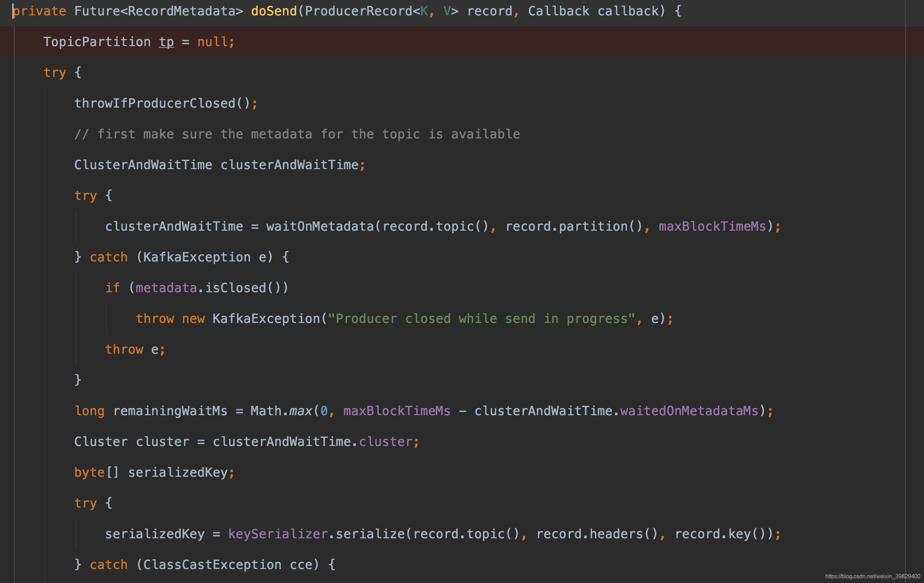Click the italic max method call
Screen dimensions: 924x583
point(300,411)
